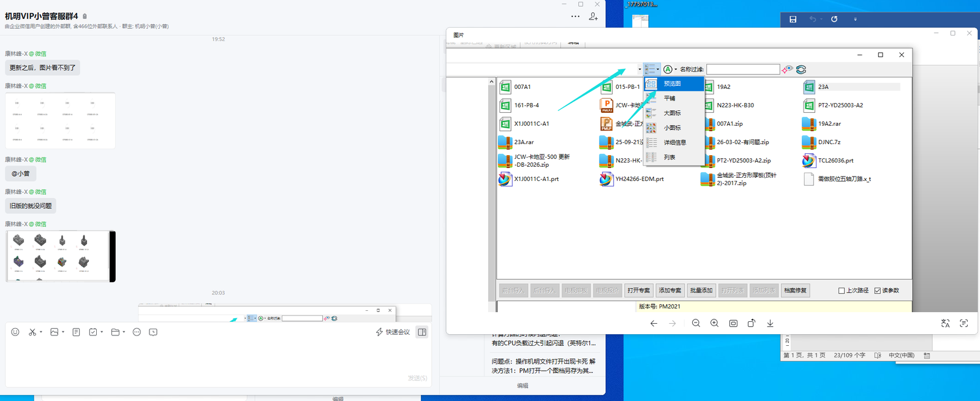Expand the folder icon dropdown arrow

124,332
